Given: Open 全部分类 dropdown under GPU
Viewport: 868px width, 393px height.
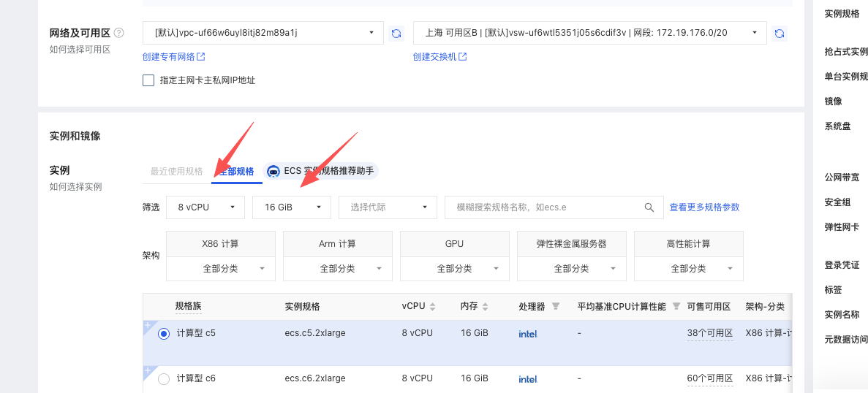Looking at the screenshot, I should click(x=454, y=268).
